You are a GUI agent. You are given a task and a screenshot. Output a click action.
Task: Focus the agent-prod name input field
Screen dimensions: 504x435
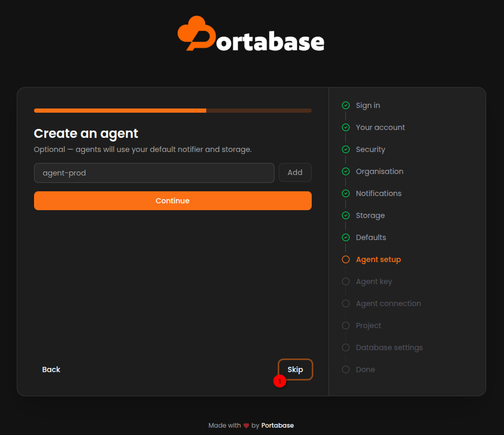[154, 172]
